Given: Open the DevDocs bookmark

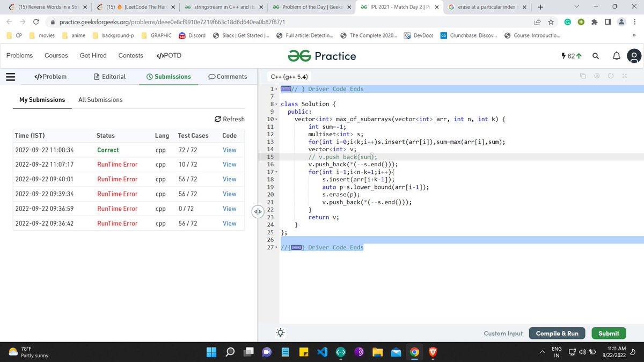Looking at the screenshot, I should pos(418,35).
